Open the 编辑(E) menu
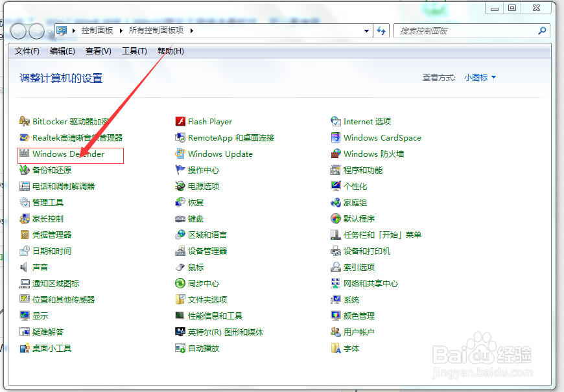Image resolution: width=564 pixels, height=392 pixels. (62, 51)
